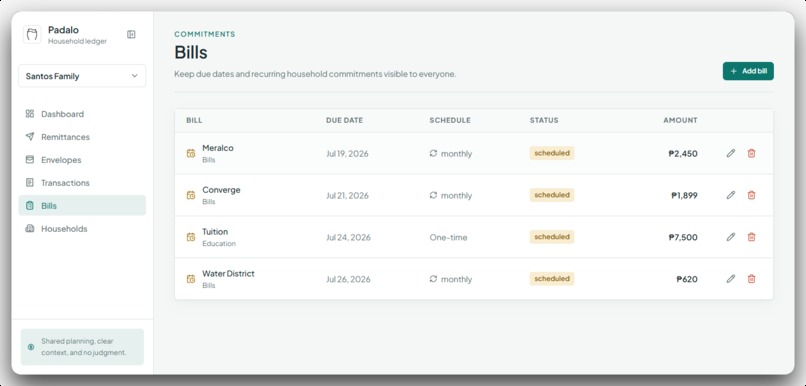Click the calendar icon beside Meralco
Image resolution: width=806 pixels, height=386 pixels.
191,153
